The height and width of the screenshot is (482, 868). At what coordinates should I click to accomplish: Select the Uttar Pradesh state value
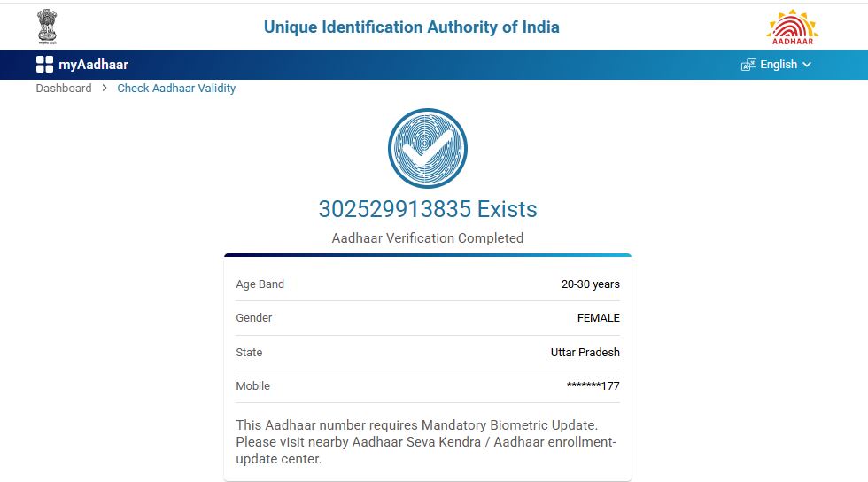(x=585, y=352)
